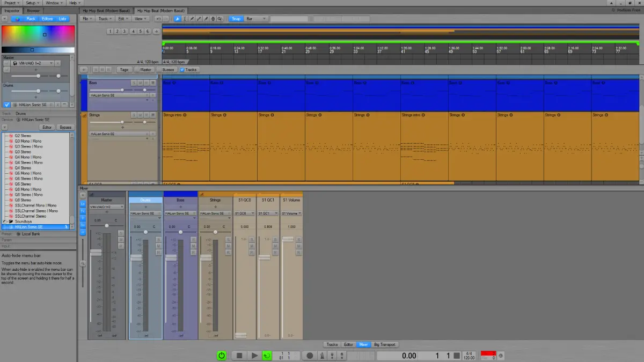Add an effect with the Strings strip plus
Screen dimensions: 644x362
click(215, 206)
